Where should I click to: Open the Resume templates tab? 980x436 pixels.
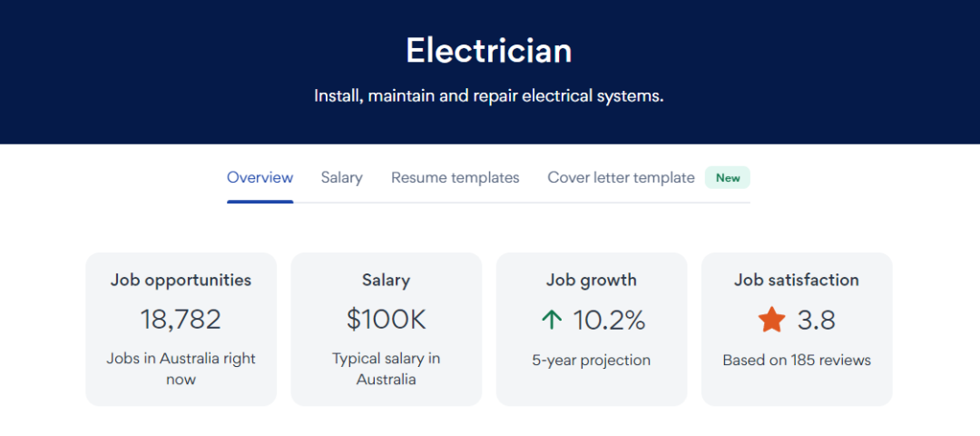click(455, 178)
